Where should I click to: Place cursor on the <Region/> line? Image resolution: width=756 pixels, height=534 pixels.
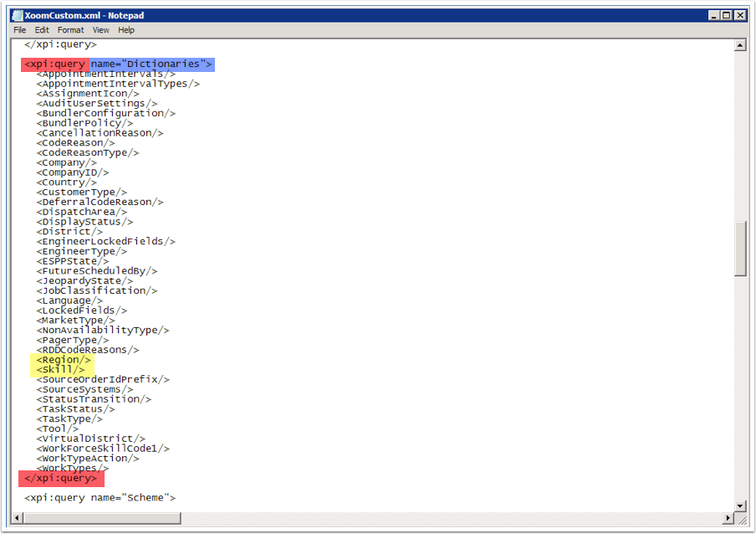(x=63, y=360)
